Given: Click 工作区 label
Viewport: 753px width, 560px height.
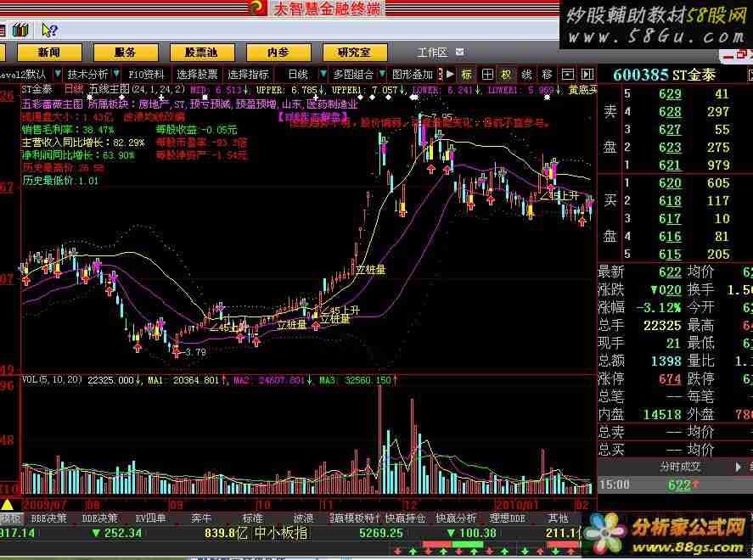Looking at the screenshot, I should point(432,53).
